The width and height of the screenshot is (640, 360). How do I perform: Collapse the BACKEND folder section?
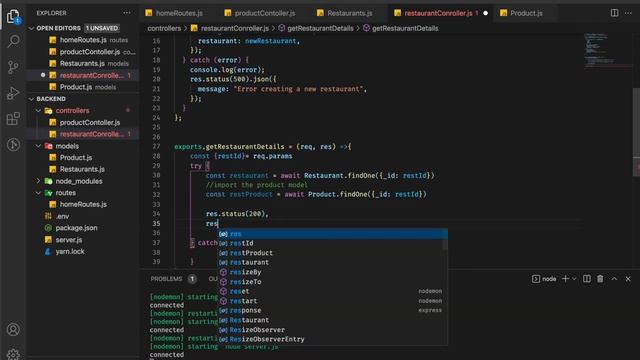point(31,99)
